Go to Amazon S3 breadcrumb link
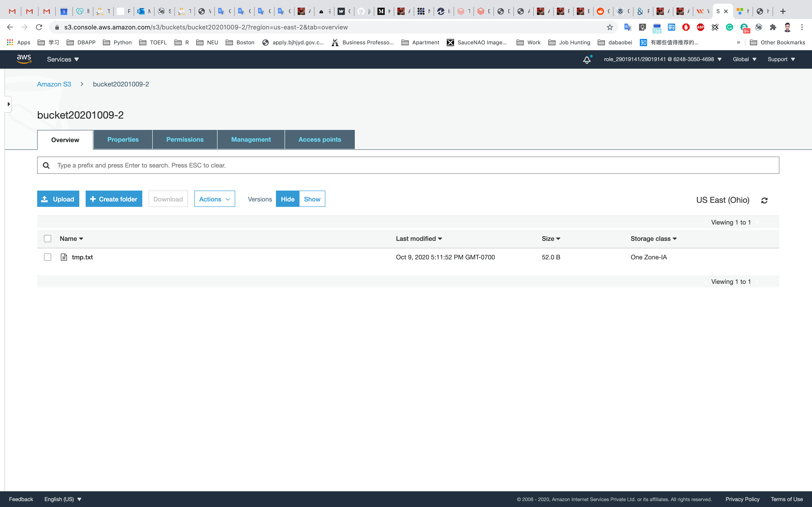The image size is (812, 507). click(54, 84)
